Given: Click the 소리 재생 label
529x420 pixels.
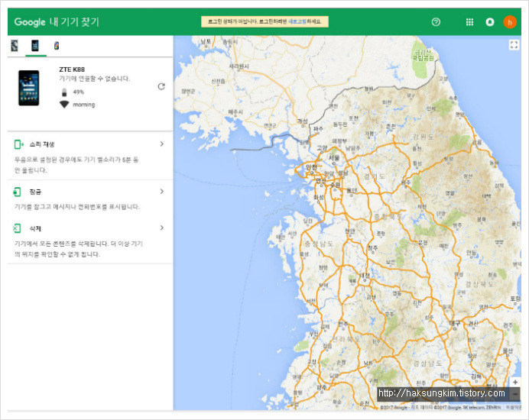Looking at the screenshot, I should (x=42, y=144).
